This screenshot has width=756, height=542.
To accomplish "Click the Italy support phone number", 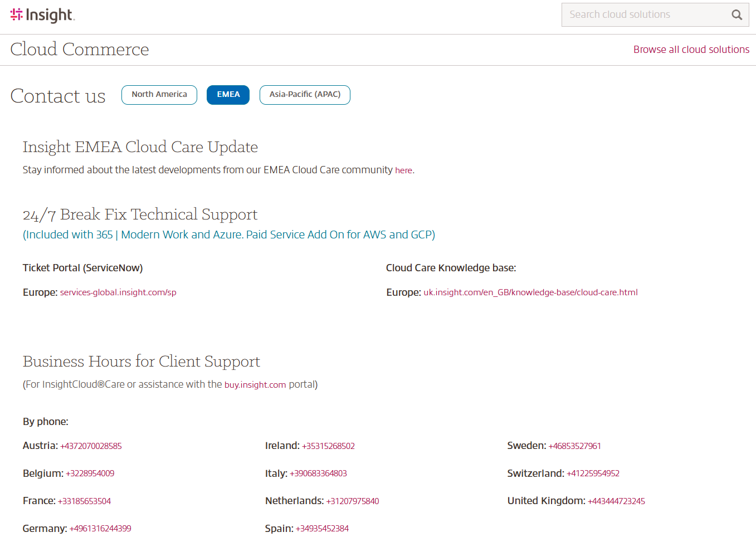I will point(319,473).
